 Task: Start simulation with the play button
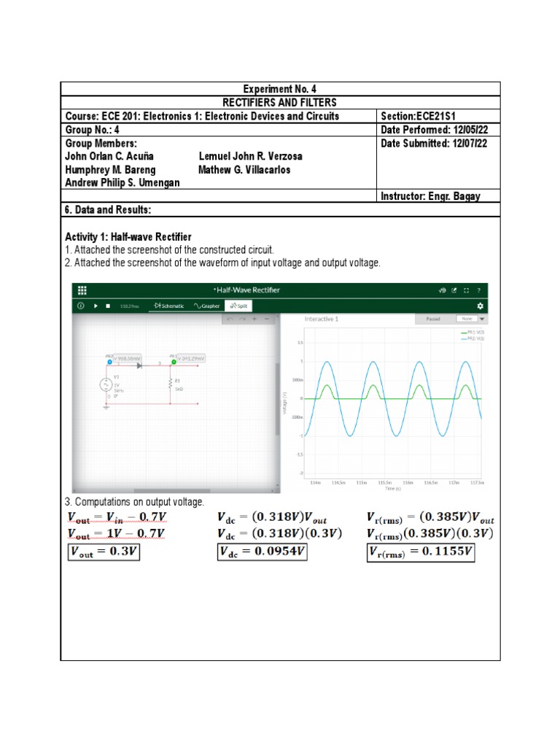pyautogui.click(x=96, y=306)
